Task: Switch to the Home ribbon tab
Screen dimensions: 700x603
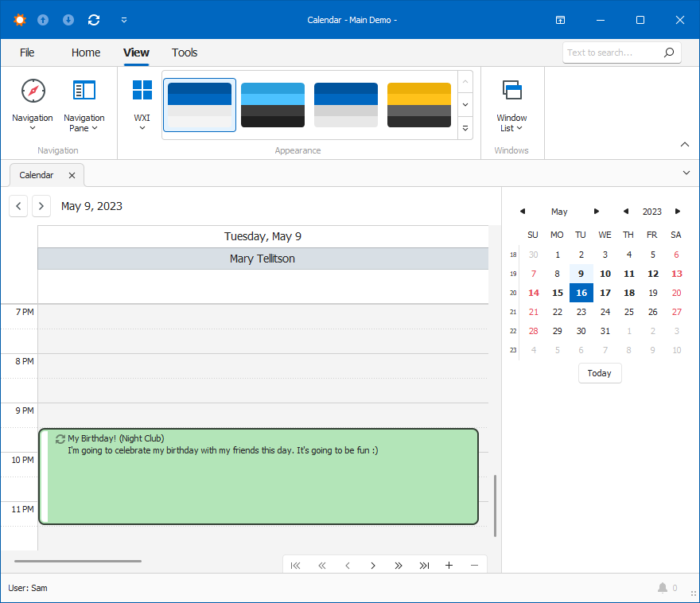Action: tap(86, 53)
